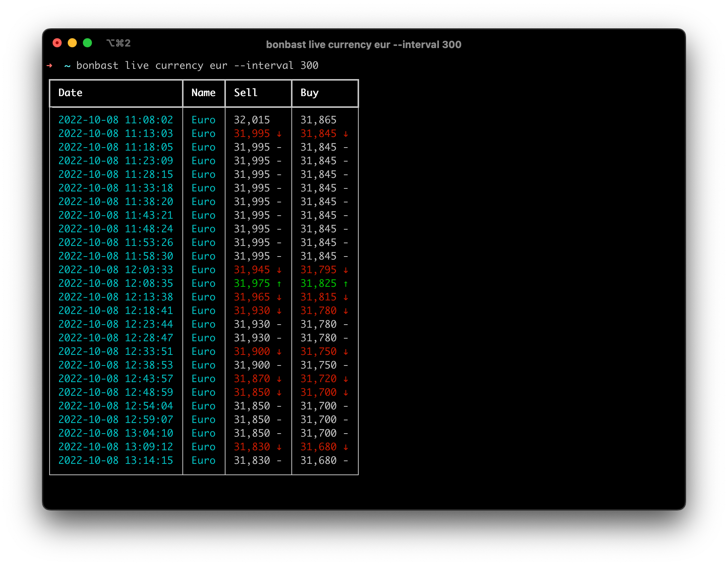Click the typed command 'bonbast live currency eur'
The height and width of the screenshot is (566, 728).
tap(152, 66)
